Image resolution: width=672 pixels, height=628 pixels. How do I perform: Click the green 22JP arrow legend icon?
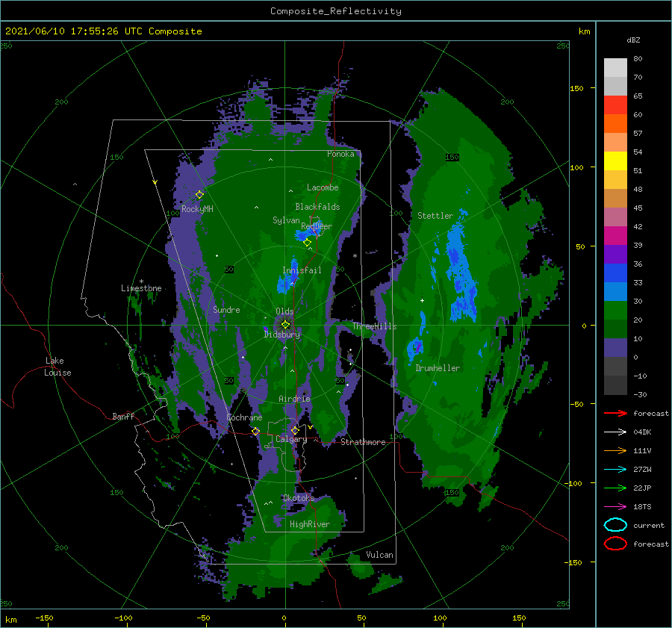click(615, 488)
